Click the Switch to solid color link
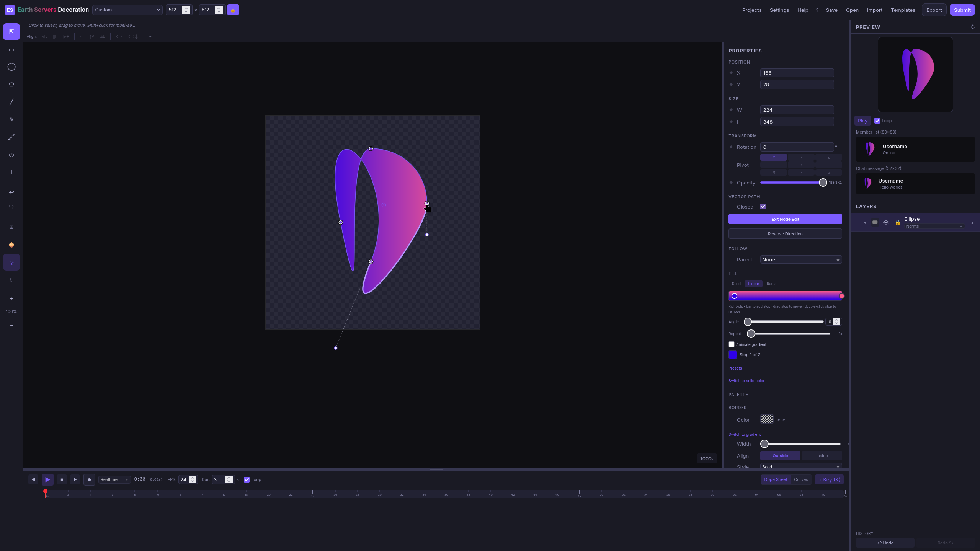 tap(746, 381)
